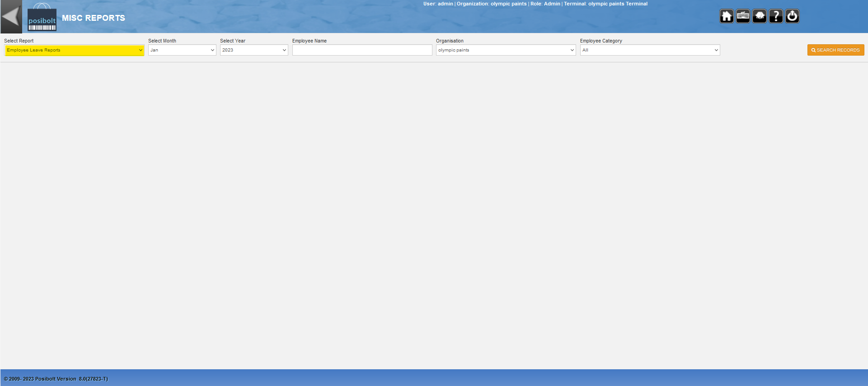
Task: Open the Select Year dropdown
Action: 254,50
